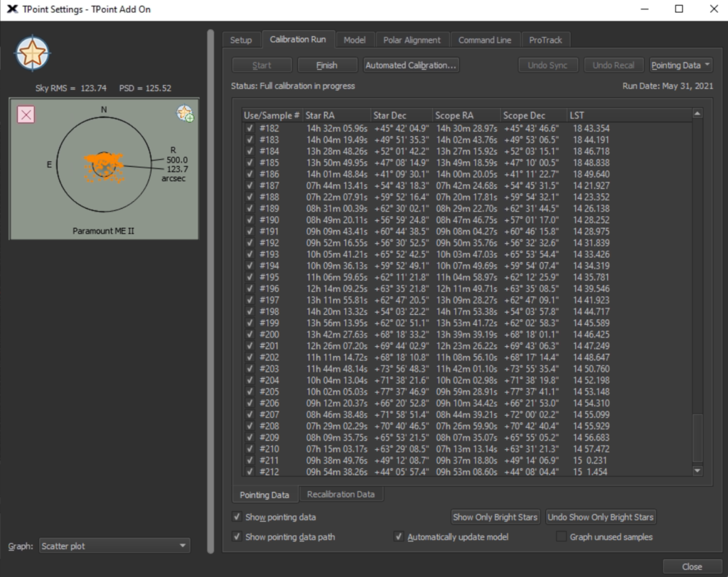Click the TPoint window title X icon
The height and width of the screenshot is (577, 728).
pyautogui.click(x=13, y=9)
